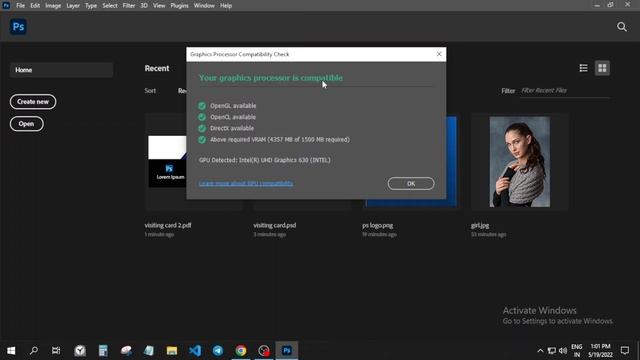Open the Plugins menu
The height and width of the screenshot is (360, 640).
(180, 6)
